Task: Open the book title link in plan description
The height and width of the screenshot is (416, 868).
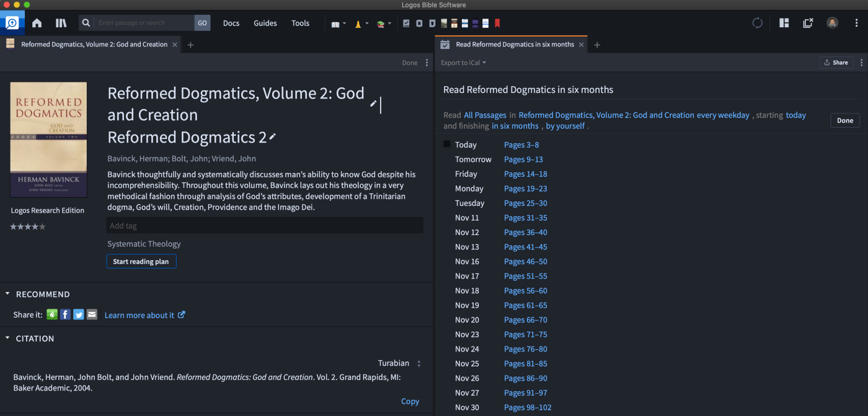Action: click(x=606, y=115)
